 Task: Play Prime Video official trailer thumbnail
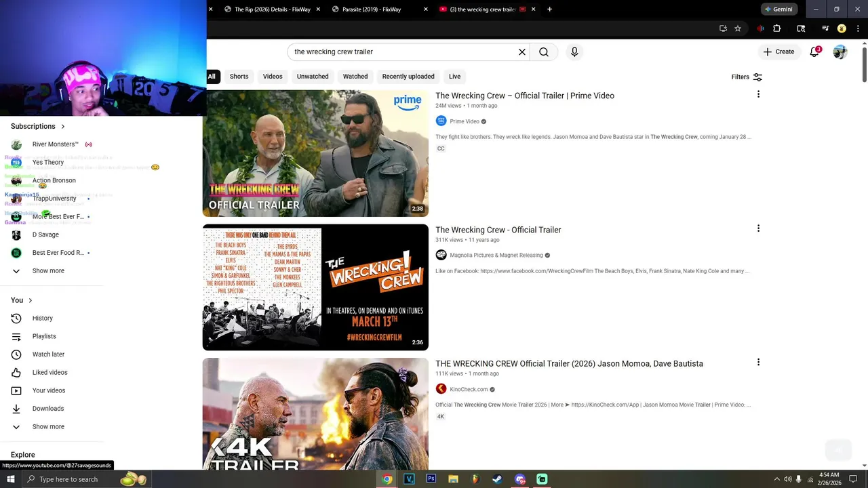coord(315,153)
